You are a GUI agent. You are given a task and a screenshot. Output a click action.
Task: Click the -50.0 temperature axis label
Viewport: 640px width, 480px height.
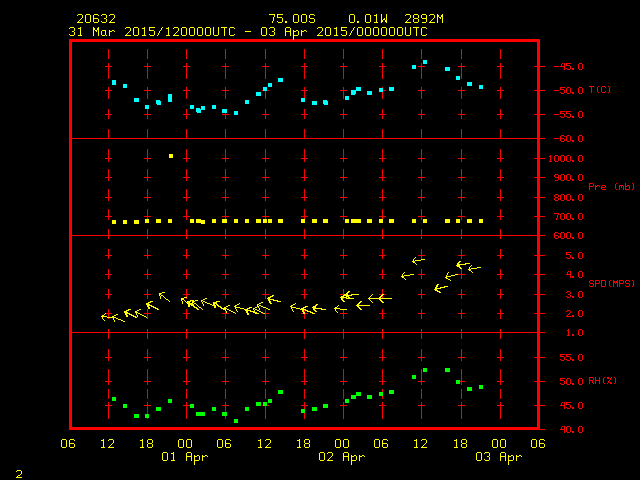(x=568, y=91)
